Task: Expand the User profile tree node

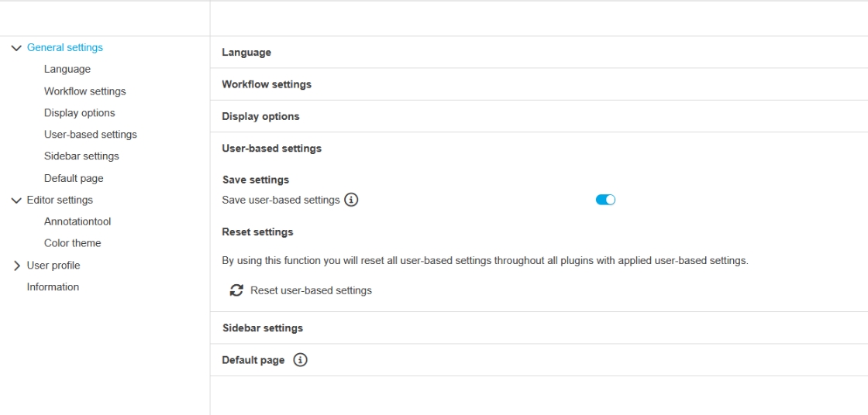Action: (x=16, y=266)
